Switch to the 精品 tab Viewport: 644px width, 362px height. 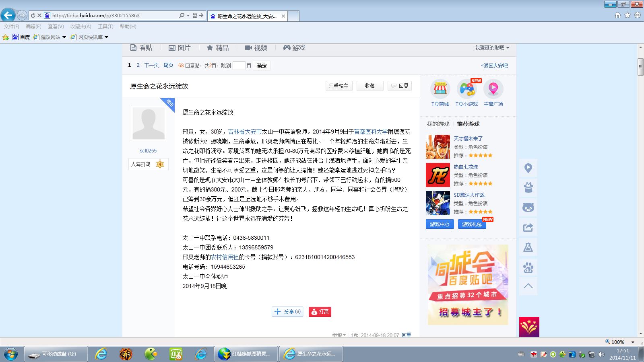point(218,48)
